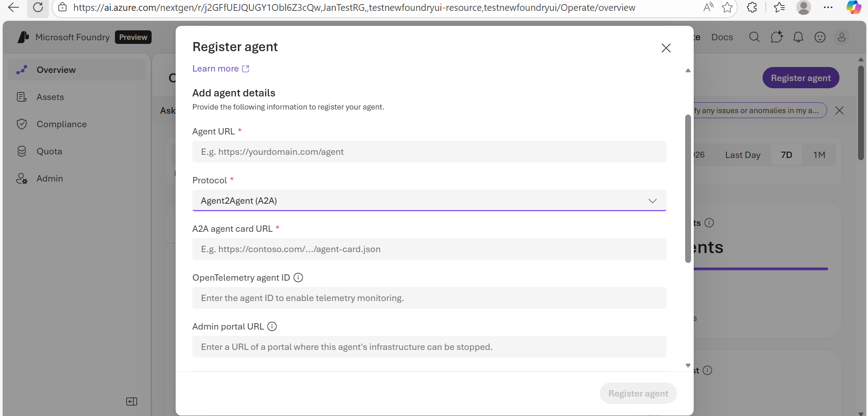Open browser Extensions puzzle icon
The height and width of the screenshot is (416, 868).
[x=752, y=8]
